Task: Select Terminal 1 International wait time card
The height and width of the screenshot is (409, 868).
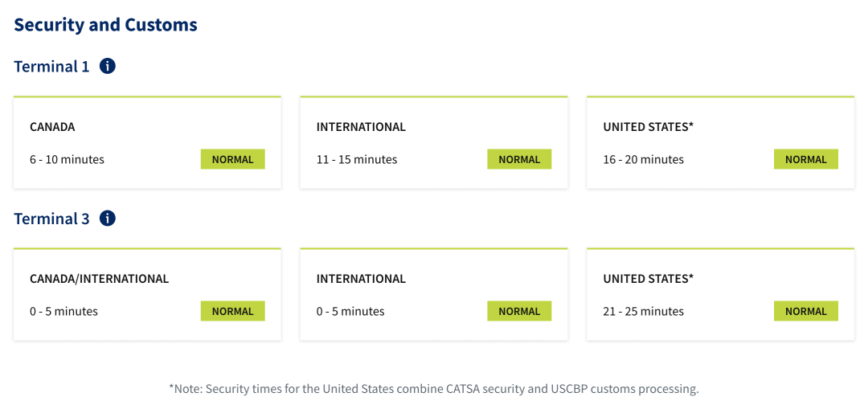Action: tap(434, 142)
